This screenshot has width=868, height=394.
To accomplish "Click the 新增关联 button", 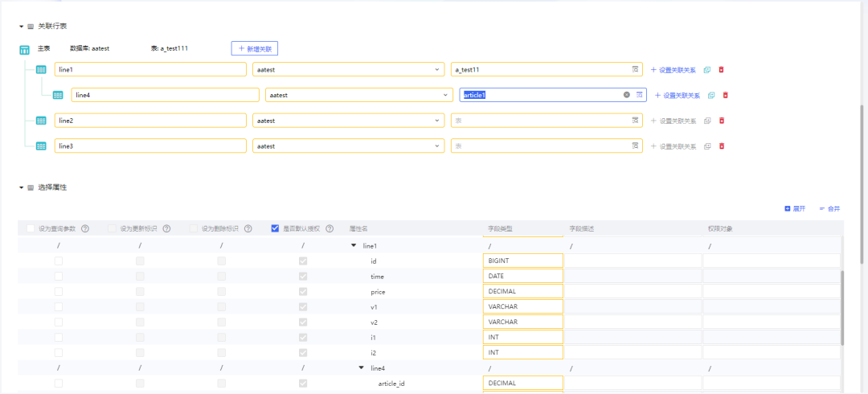I will 255,48.
